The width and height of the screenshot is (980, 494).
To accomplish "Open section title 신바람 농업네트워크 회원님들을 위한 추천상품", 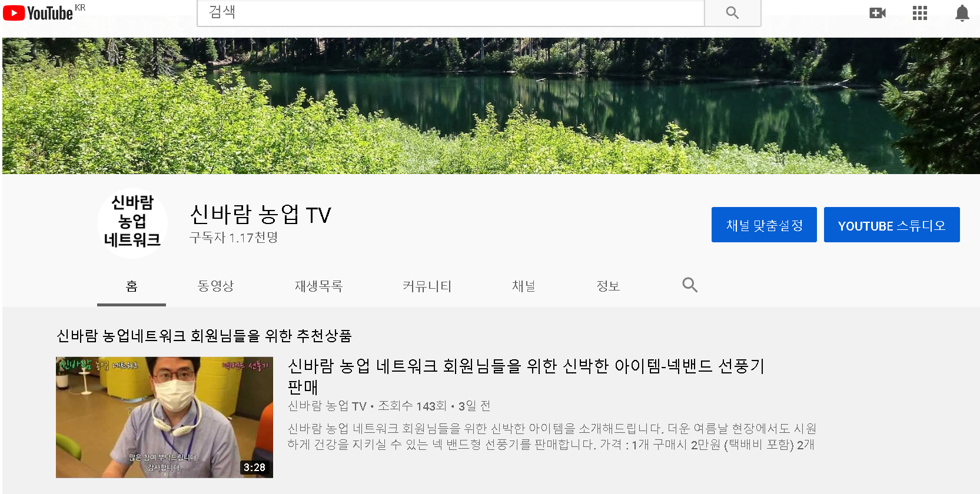I will [204, 336].
